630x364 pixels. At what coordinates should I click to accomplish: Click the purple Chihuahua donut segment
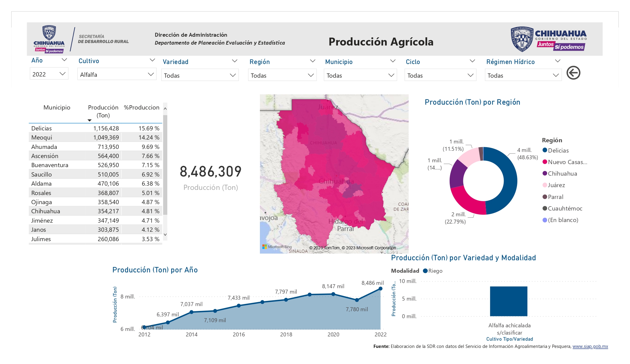coord(457,174)
